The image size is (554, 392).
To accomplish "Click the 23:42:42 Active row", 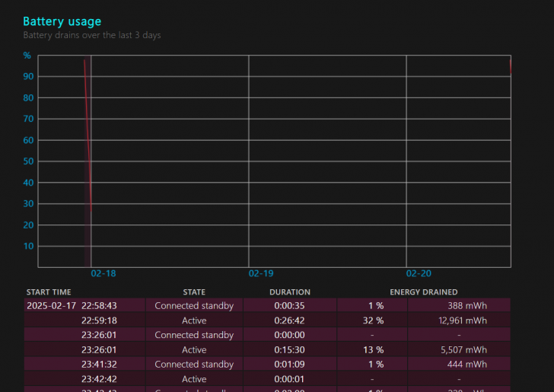I will click(x=267, y=379).
